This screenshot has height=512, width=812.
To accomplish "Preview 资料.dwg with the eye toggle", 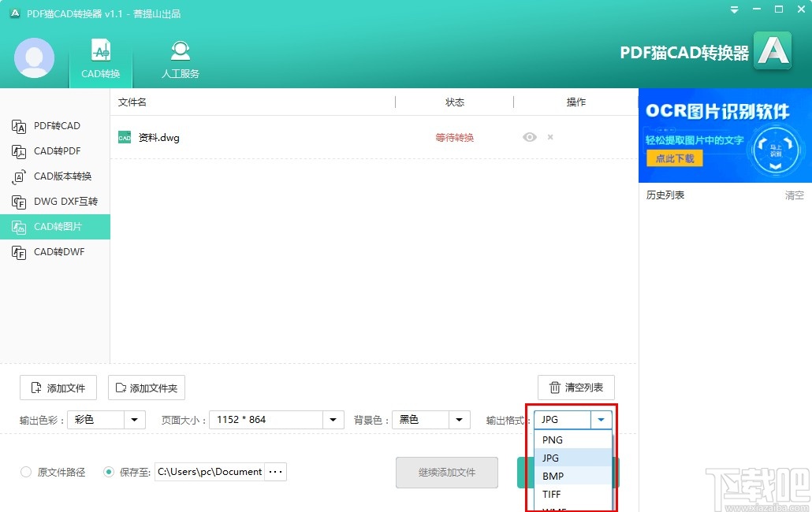I will click(528, 136).
